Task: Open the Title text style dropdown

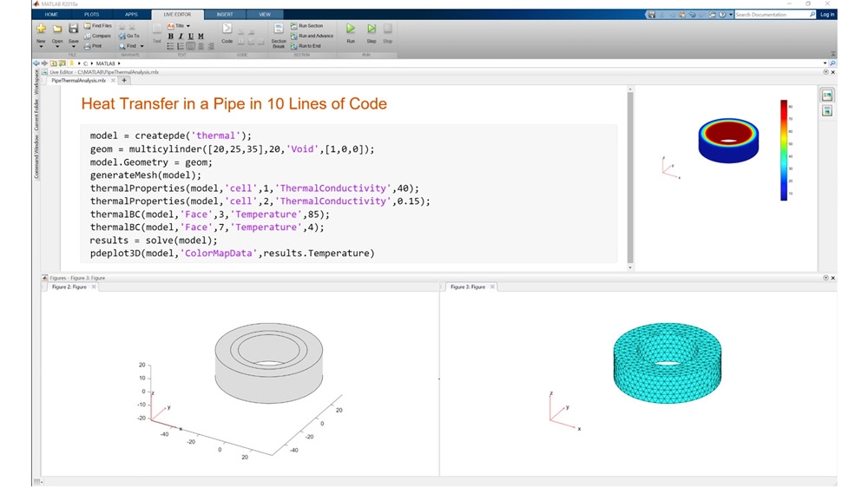Action: [x=178, y=26]
